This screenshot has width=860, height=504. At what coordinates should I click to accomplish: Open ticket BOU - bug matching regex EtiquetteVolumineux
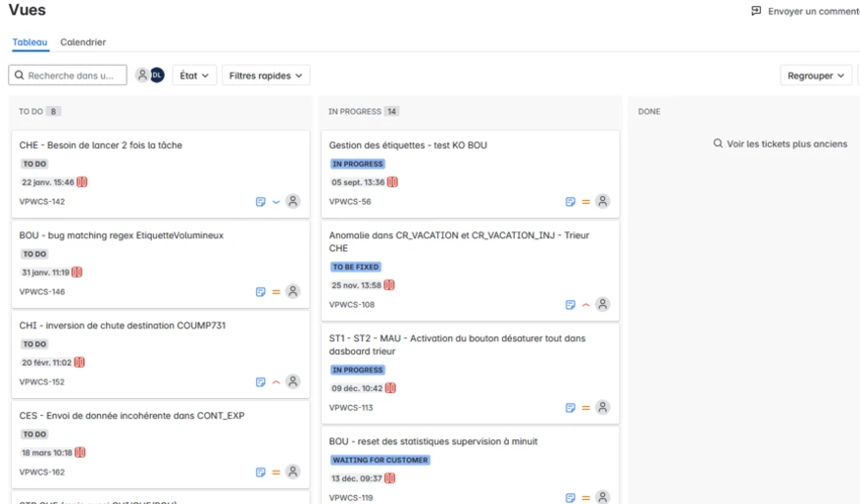point(122,235)
